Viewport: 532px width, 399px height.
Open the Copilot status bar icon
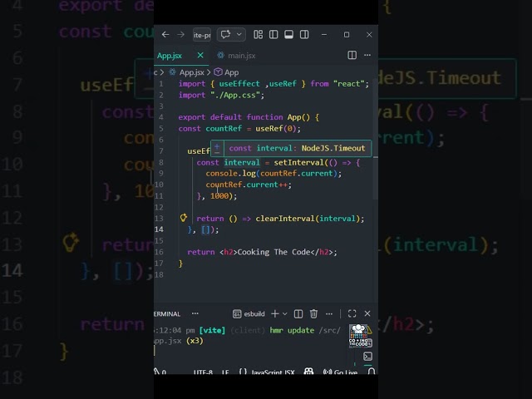point(308,372)
